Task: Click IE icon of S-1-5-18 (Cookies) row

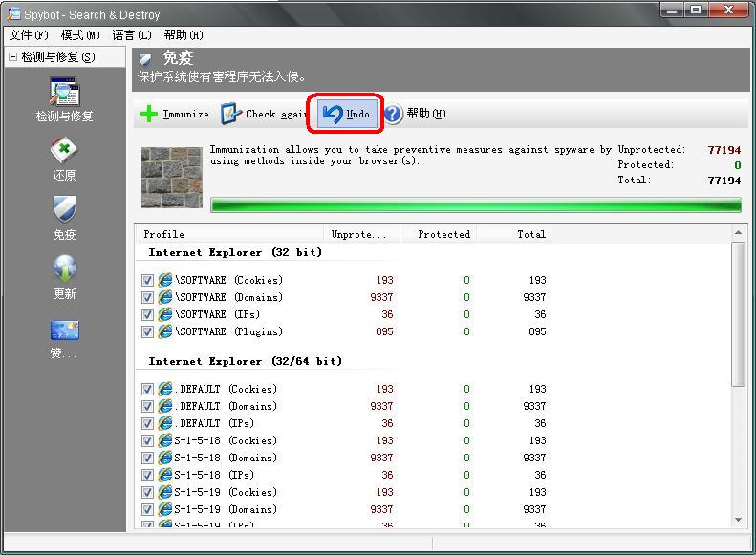Action: coord(165,440)
